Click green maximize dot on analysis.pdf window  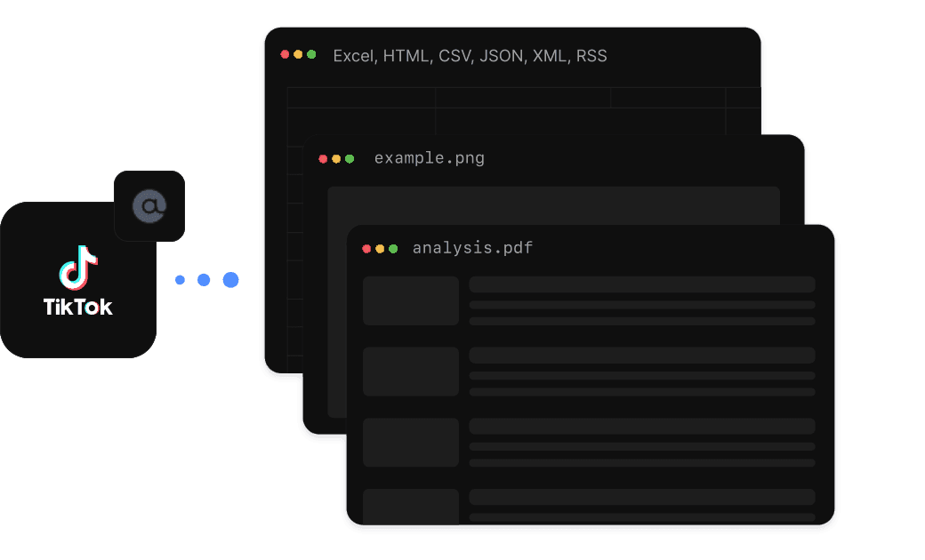click(x=393, y=249)
